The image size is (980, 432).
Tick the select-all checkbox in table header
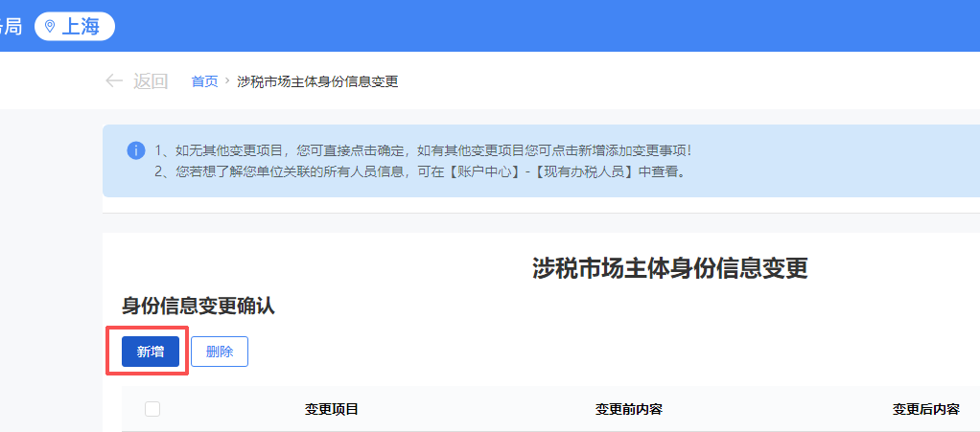point(152,409)
